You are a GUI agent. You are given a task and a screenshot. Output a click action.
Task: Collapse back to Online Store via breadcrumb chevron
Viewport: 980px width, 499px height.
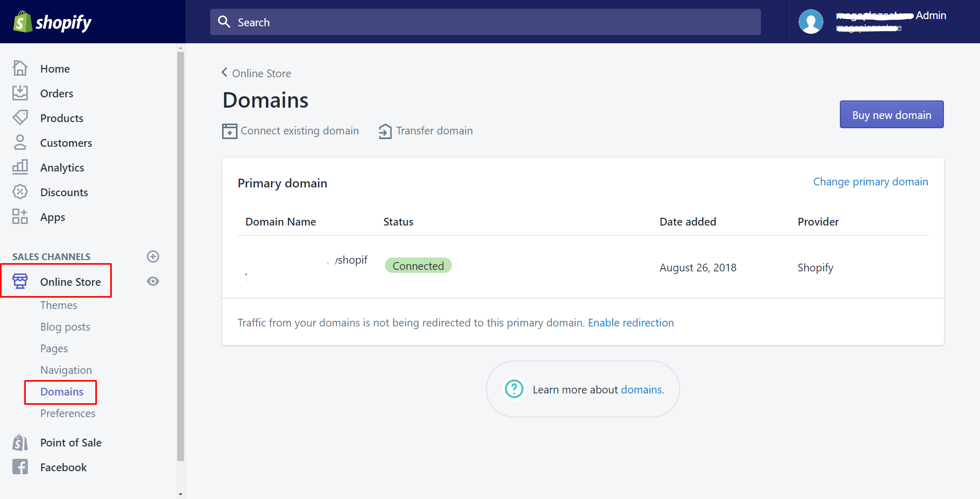click(224, 73)
